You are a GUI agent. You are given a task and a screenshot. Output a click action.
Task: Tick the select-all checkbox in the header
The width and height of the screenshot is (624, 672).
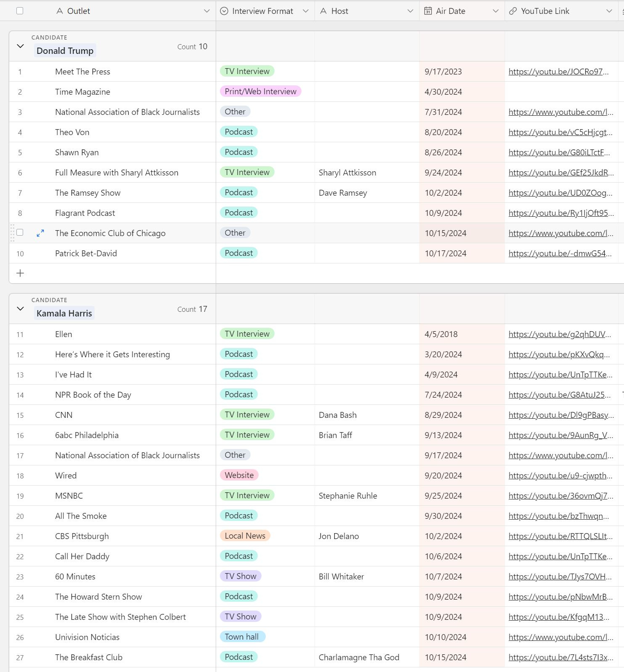pyautogui.click(x=20, y=11)
